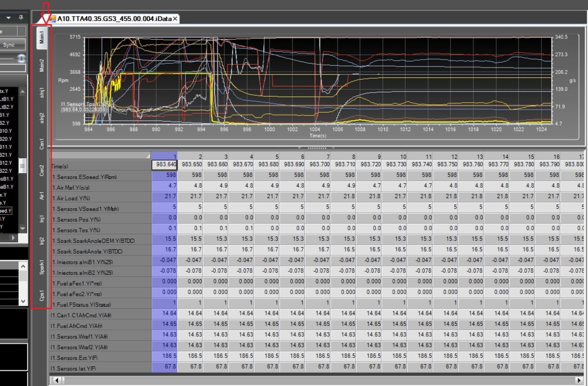Viewport: 588px width, 386px height.
Task: Select the 1.Sensors.VSpeed1.Y(Mph) row header
Action: click(100, 208)
